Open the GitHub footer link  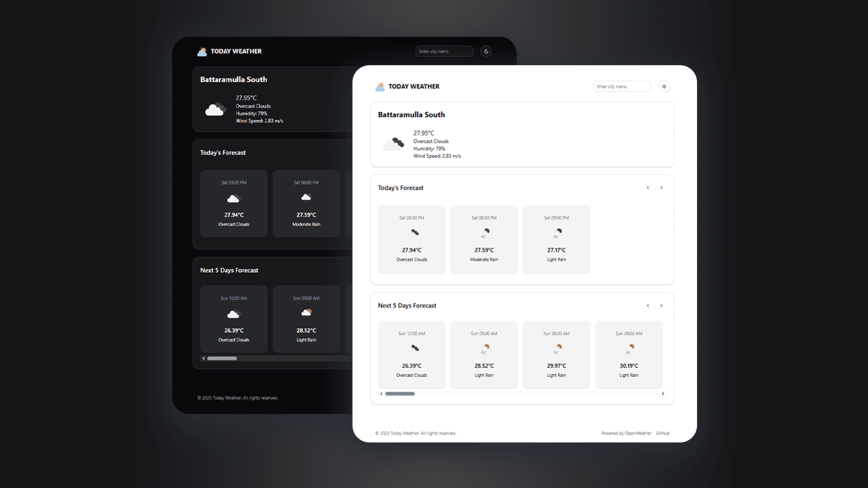click(663, 433)
